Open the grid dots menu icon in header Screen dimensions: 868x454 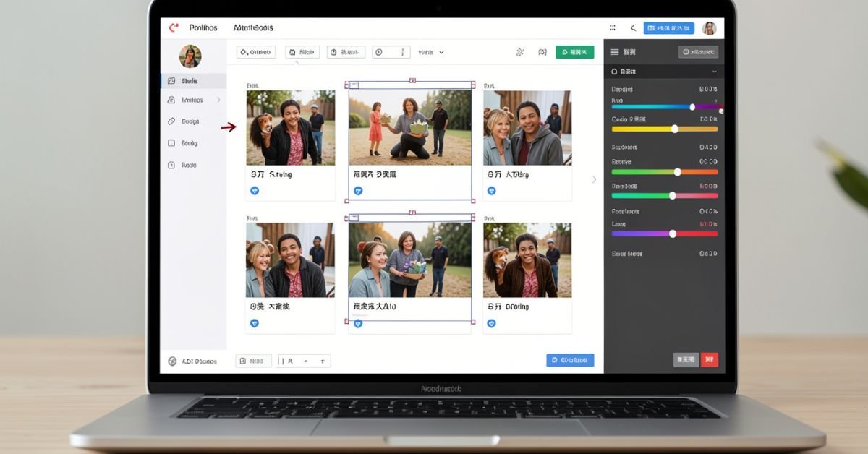[613, 28]
